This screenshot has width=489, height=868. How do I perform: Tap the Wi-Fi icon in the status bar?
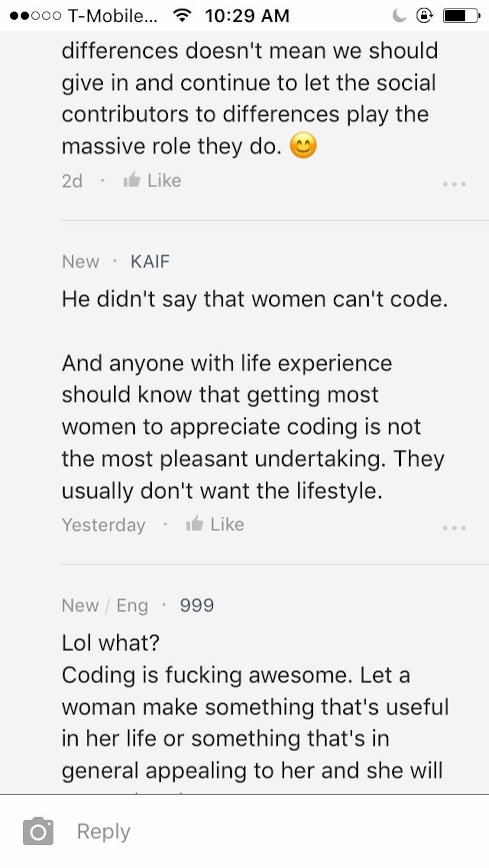point(182,15)
